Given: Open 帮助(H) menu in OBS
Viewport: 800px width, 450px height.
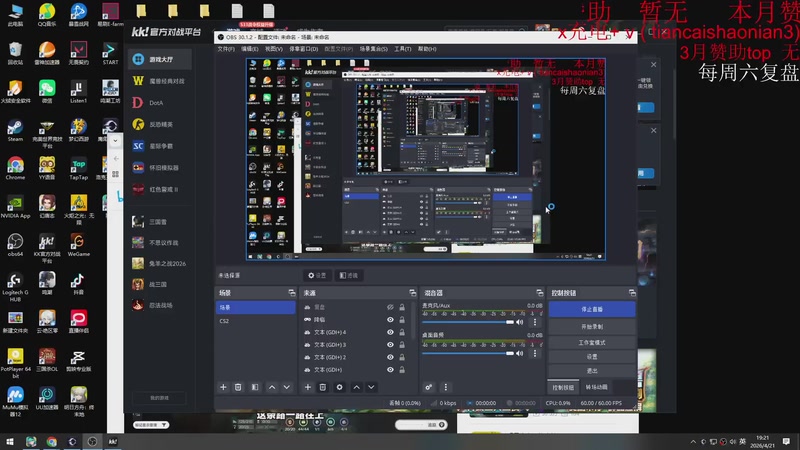Looking at the screenshot, I should pos(427,49).
